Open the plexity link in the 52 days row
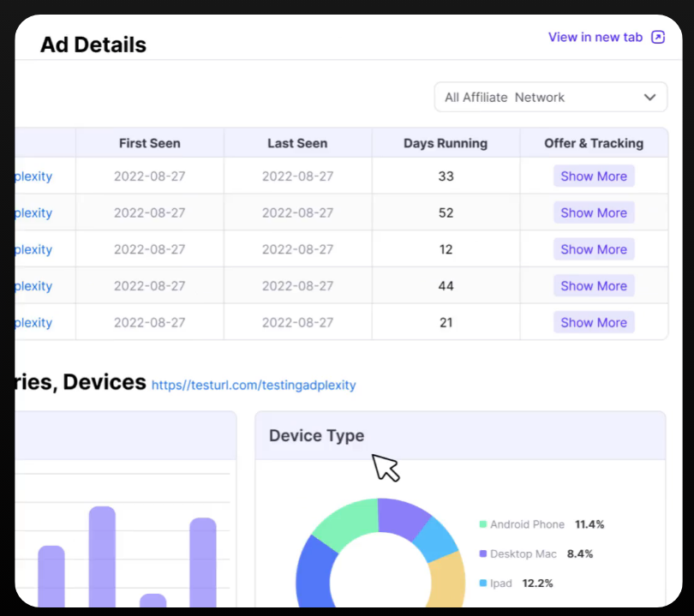Viewport: 694px width, 616px height. (x=33, y=213)
